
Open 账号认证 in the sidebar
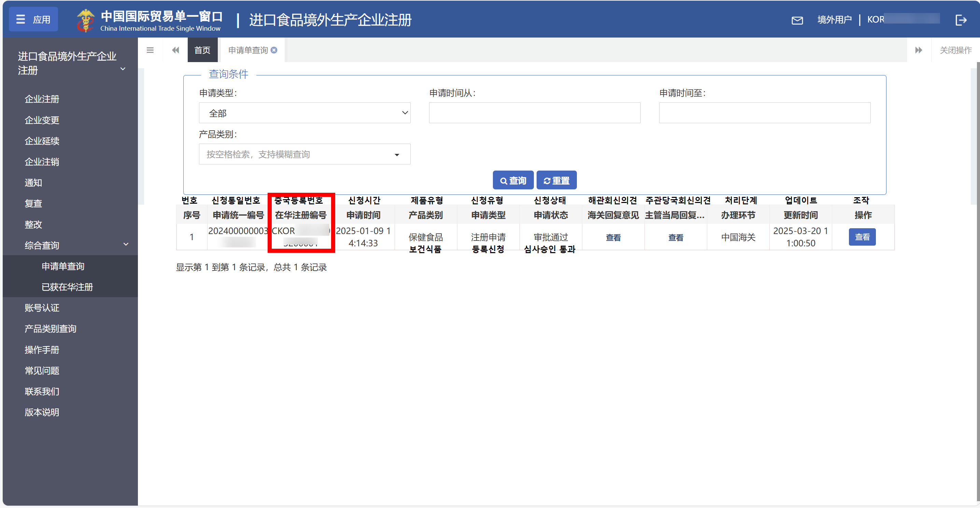pos(42,308)
